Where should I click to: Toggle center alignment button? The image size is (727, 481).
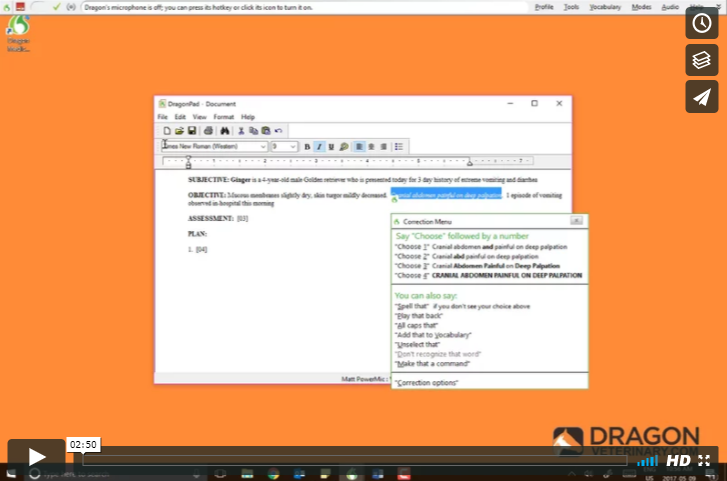coord(371,147)
